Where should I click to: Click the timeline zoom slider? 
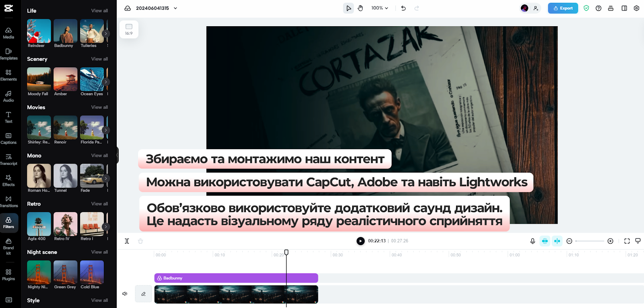pyautogui.click(x=590, y=241)
